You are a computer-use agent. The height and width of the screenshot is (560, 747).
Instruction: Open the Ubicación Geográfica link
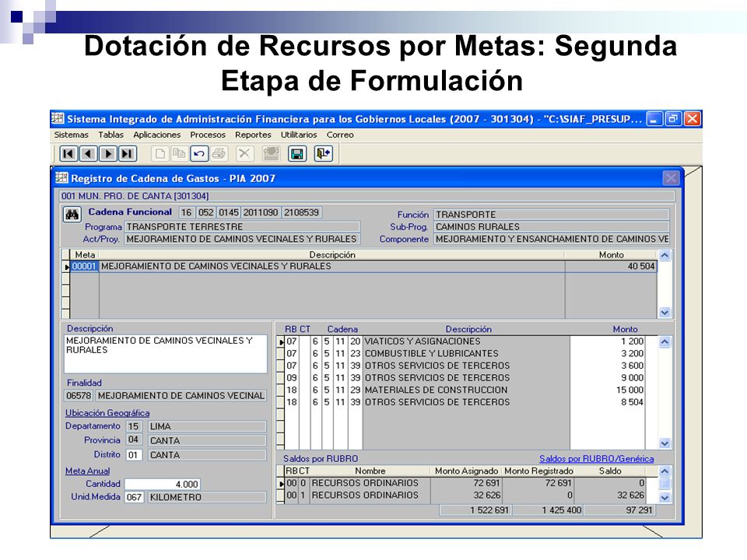107,413
